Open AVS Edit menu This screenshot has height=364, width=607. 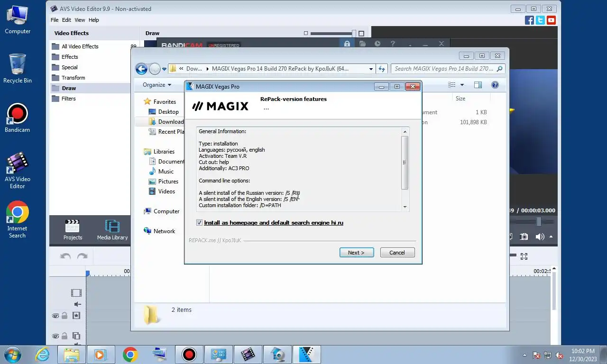pyautogui.click(x=66, y=20)
